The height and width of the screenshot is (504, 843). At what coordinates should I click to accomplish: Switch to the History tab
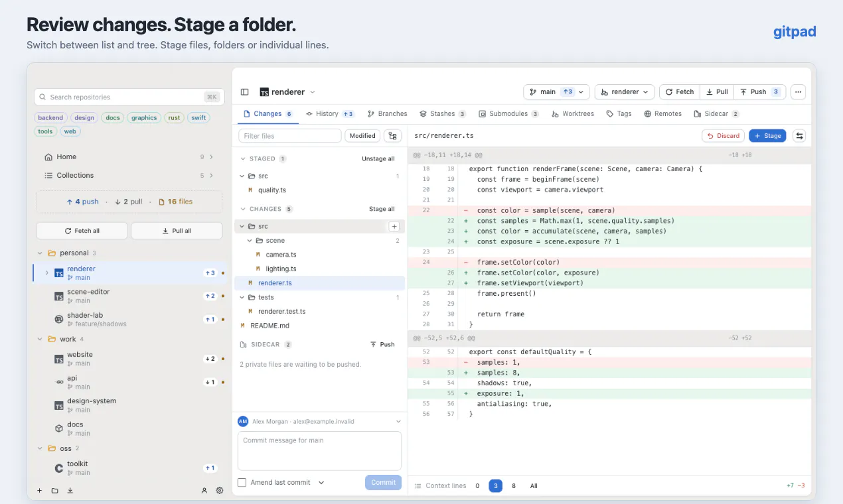coord(329,114)
